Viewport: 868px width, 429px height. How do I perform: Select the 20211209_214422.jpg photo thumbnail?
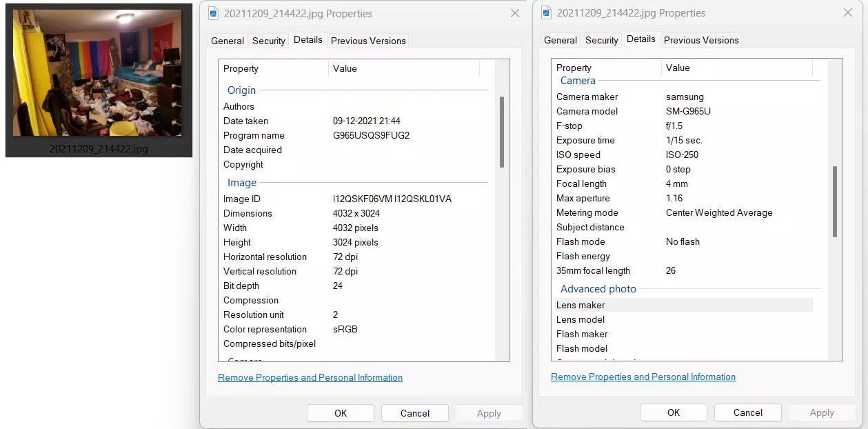point(98,74)
